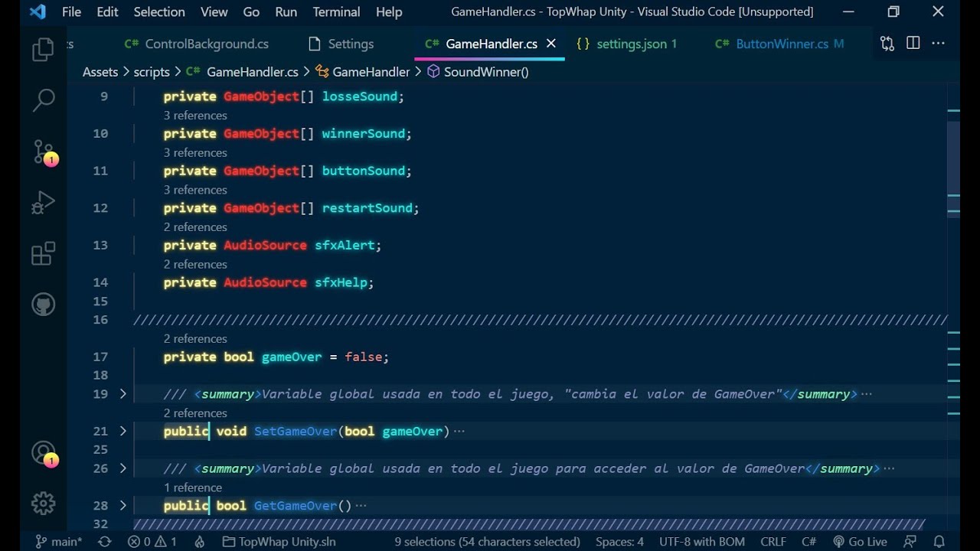The height and width of the screenshot is (551, 980).
Task: Click the winnerSound variable on line 10
Action: (x=363, y=133)
